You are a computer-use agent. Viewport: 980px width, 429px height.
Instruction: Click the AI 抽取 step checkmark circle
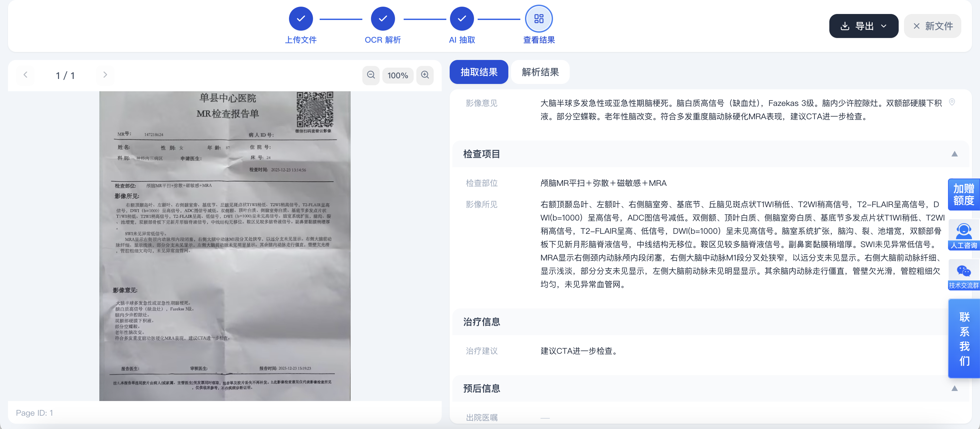click(x=462, y=19)
